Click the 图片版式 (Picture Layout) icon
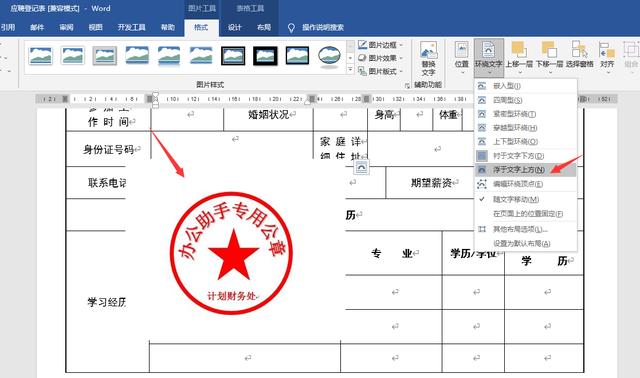 click(x=362, y=71)
